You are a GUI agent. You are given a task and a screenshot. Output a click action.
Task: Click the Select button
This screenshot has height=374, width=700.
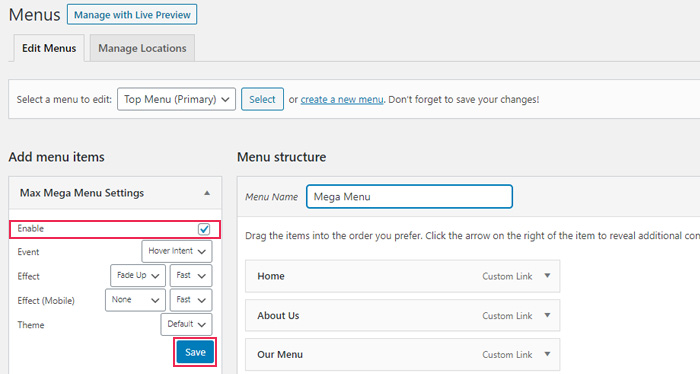pos(262,99)
